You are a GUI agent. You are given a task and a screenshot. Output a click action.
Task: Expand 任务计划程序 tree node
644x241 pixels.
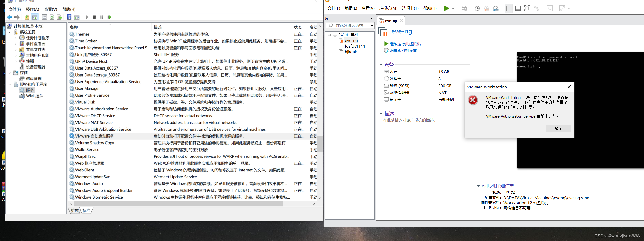click(x=16, y=38)
